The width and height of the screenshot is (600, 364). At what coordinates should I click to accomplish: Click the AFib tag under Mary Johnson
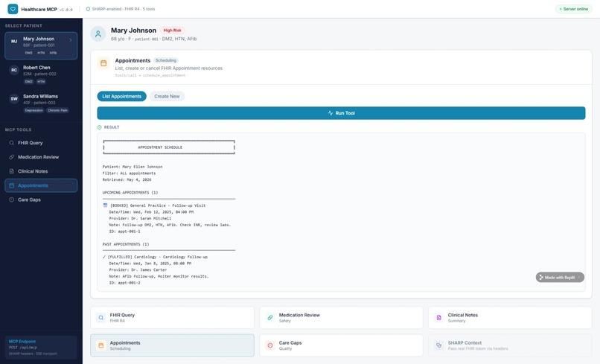pos(53,53)
